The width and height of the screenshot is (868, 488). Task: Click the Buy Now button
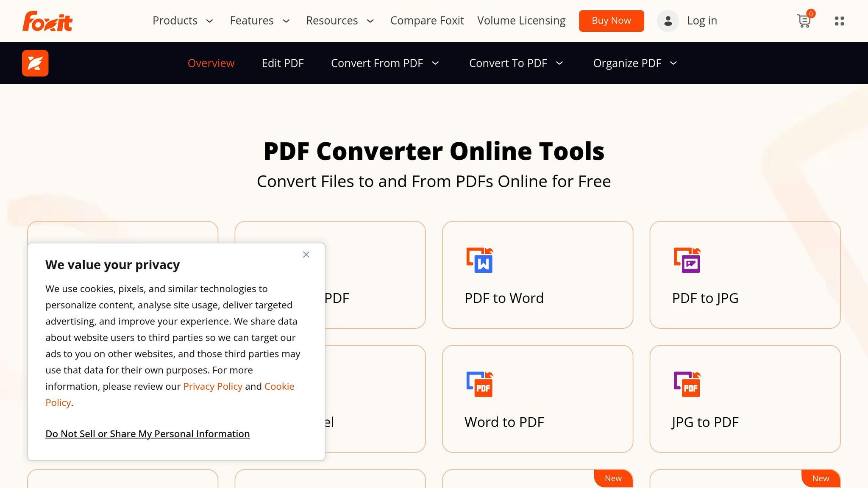(611, 21)
